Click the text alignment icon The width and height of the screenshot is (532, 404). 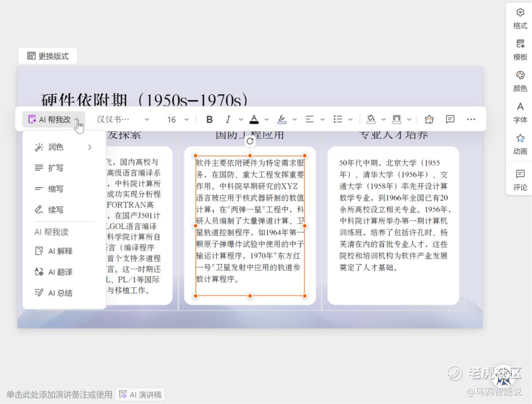(309, 119)
